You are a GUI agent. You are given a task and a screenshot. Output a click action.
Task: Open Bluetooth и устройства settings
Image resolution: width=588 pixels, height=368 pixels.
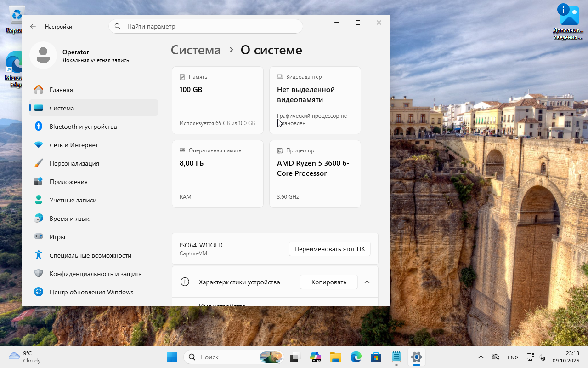[94, 126]
